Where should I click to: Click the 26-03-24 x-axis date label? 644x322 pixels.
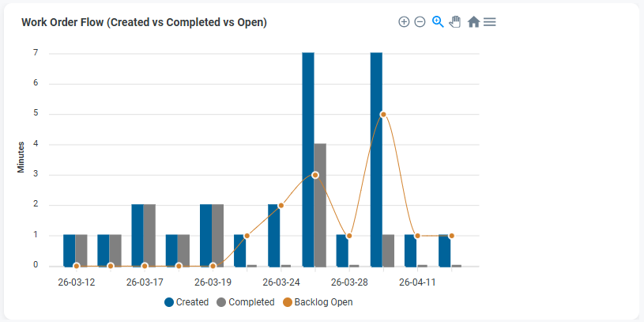pos(281,282)
